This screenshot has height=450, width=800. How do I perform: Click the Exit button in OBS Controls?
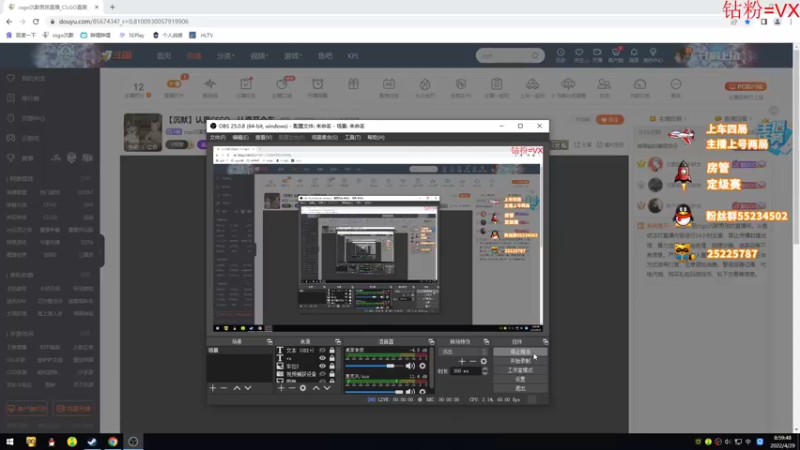520,388
